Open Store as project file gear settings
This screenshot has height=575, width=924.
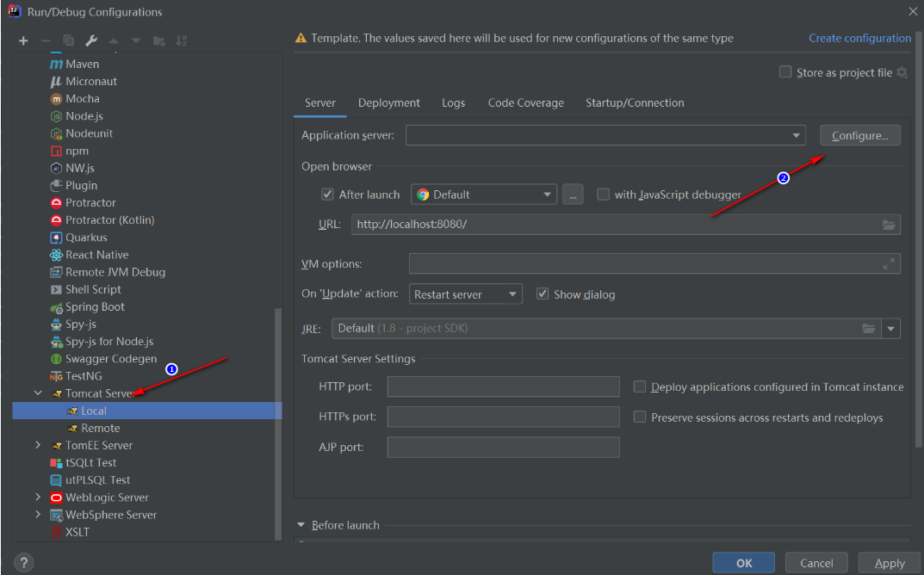pos(902,72)
